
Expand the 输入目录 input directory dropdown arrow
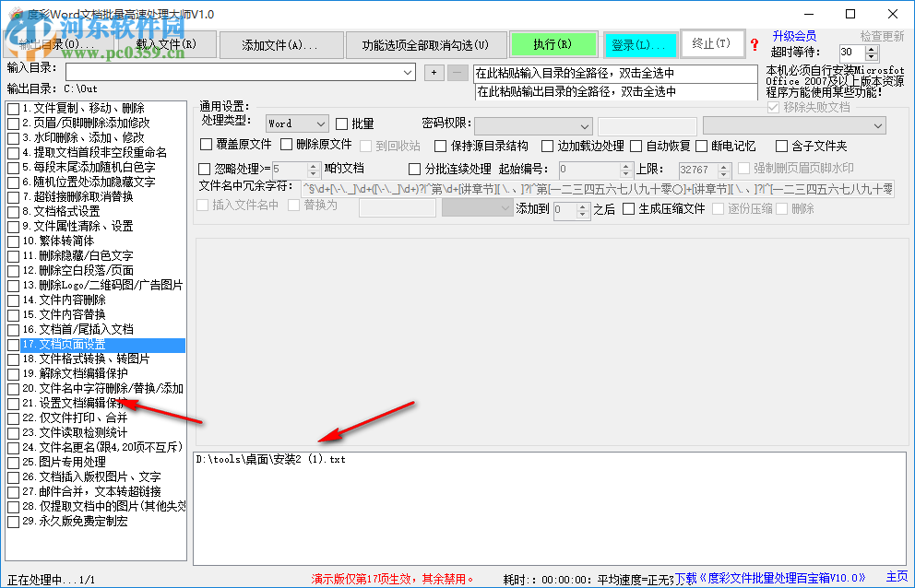coord(407,71)
